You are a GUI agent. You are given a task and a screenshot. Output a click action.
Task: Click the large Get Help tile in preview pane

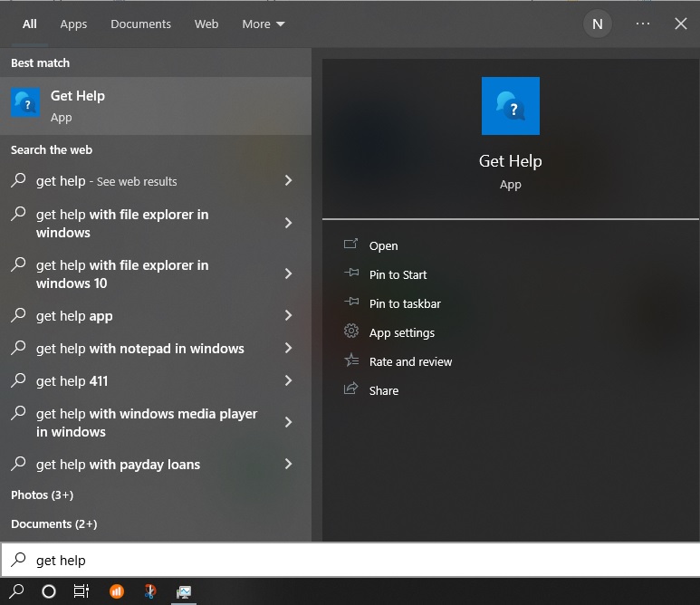click(510, 106)
